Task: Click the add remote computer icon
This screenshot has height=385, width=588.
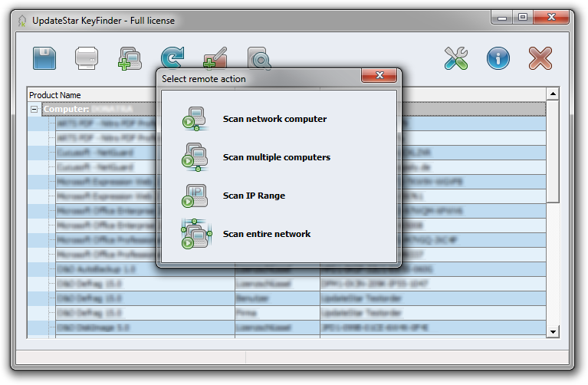Action: tap(130, 58)
